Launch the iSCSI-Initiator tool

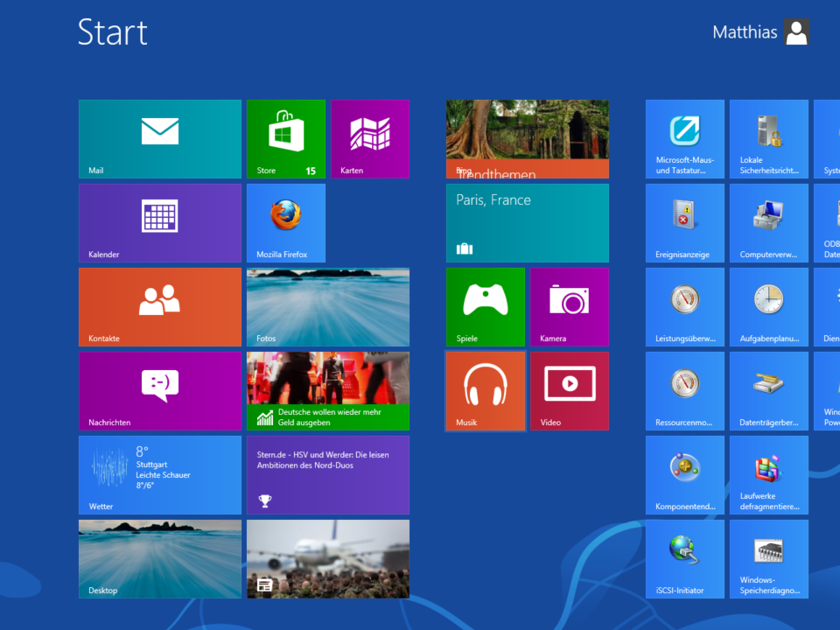(x=684, y=558)
